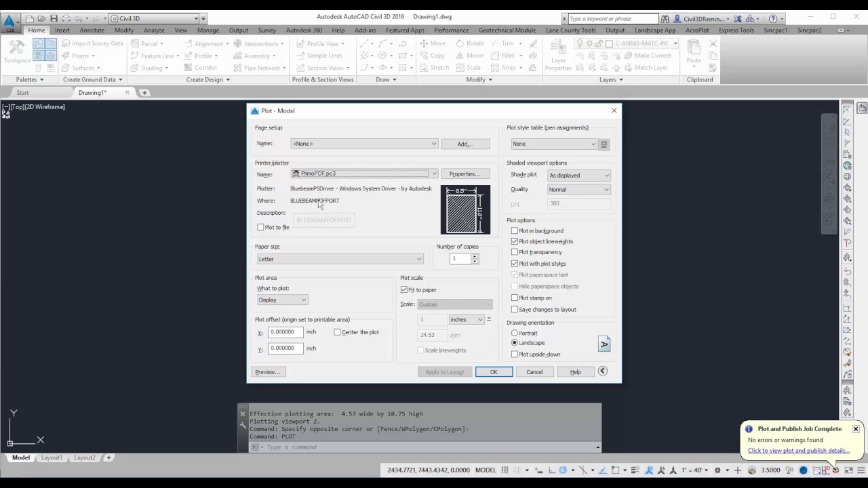
Task: Open Layer Properties manager
Action: click(558, 54)
